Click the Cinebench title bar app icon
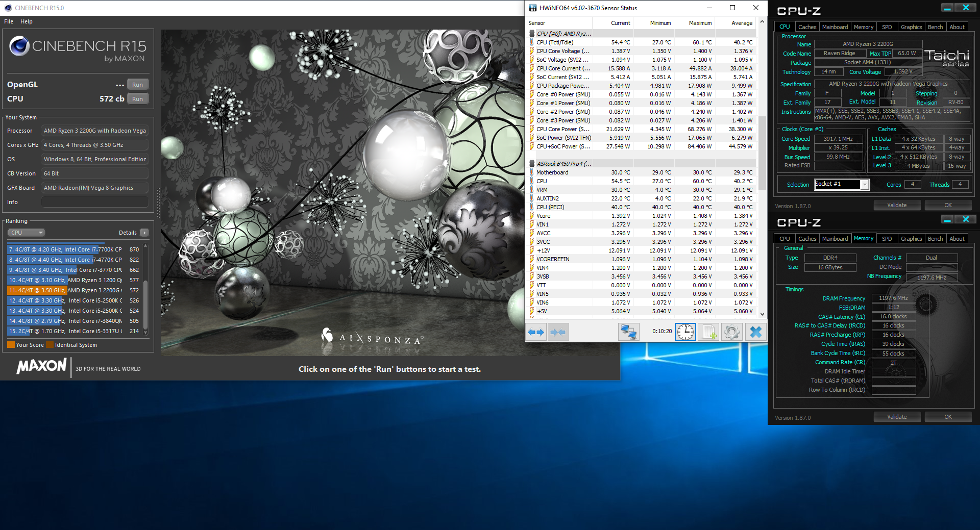This screenshot has width=980, height=530. (8, 8)
